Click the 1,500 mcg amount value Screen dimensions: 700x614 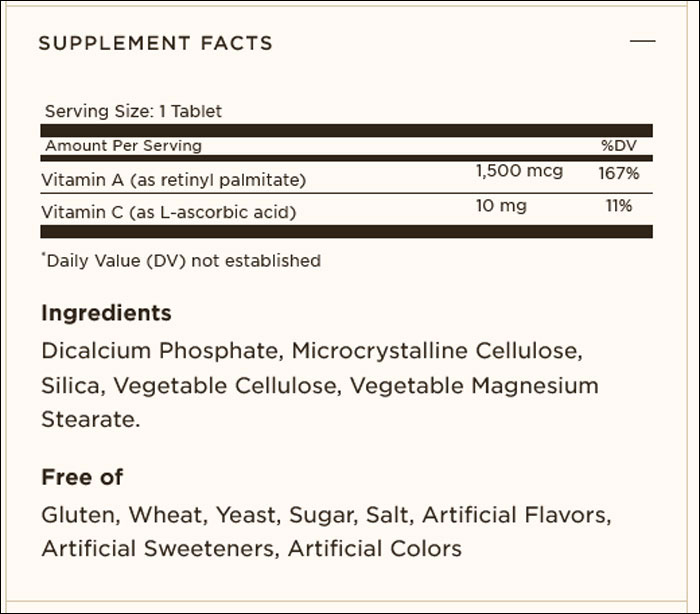coord(519,171)
